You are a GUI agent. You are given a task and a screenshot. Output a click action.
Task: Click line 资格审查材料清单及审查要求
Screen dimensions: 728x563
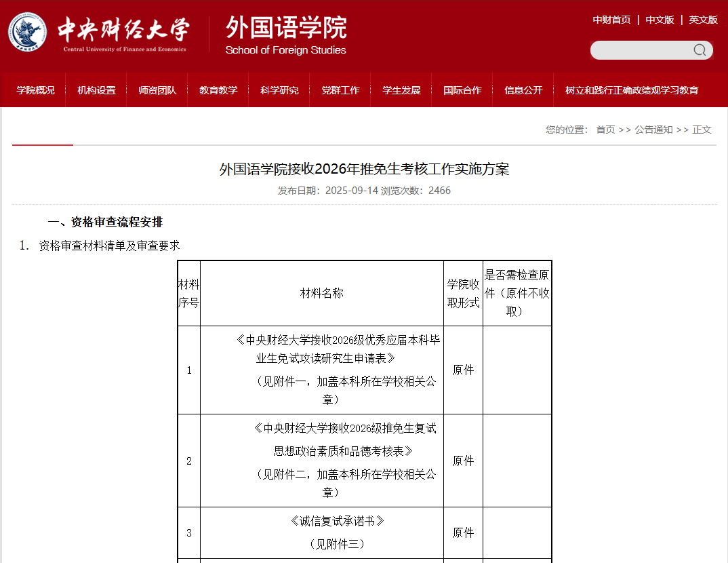pyautogui.click(x=110, y=246)
